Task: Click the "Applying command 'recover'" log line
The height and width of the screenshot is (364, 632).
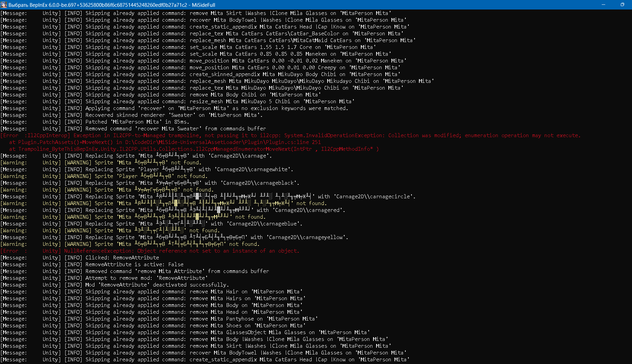Action: (x=216, y=108)
